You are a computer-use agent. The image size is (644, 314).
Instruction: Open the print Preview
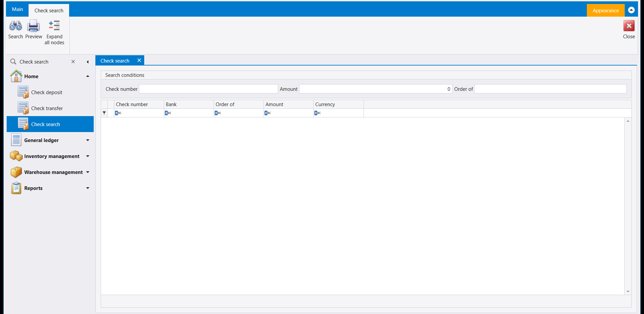[x=34, y=29]
